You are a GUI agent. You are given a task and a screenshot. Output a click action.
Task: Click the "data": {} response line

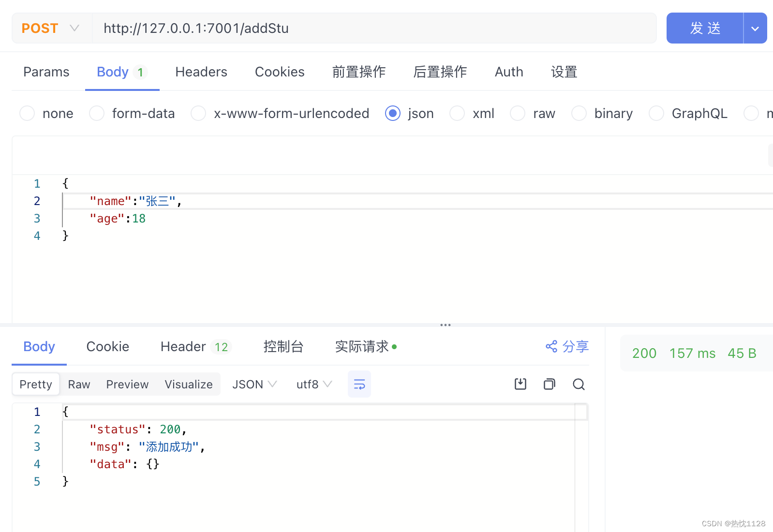(124, 464)
